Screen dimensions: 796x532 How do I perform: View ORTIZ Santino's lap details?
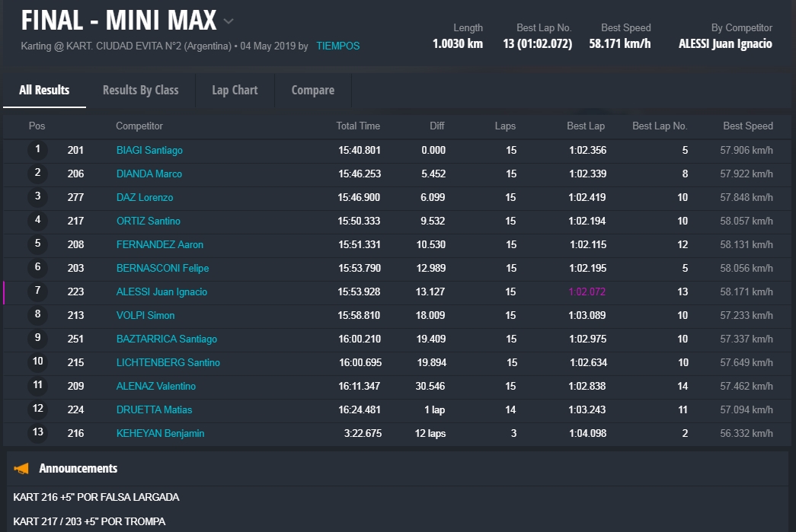149,221
